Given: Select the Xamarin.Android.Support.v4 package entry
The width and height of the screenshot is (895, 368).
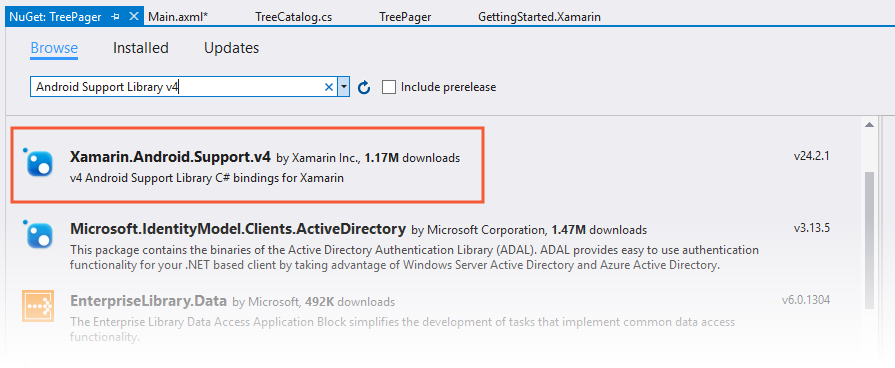Looking at the screenshot, I should (x=248, y=164).
